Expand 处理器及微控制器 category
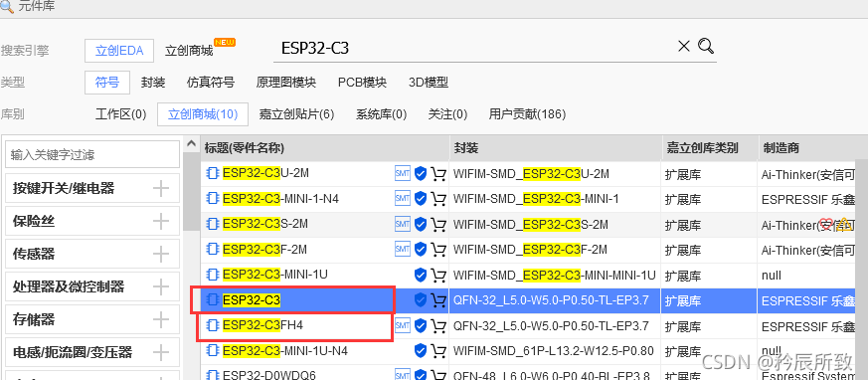This screenshot has width=868, height=380. click(x=161, y=286)
